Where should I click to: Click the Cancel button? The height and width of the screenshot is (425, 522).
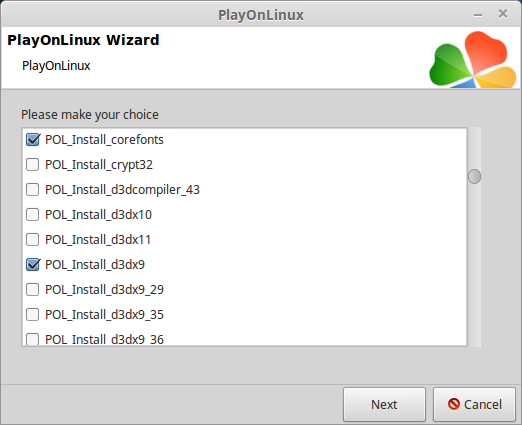click(474, 404)
